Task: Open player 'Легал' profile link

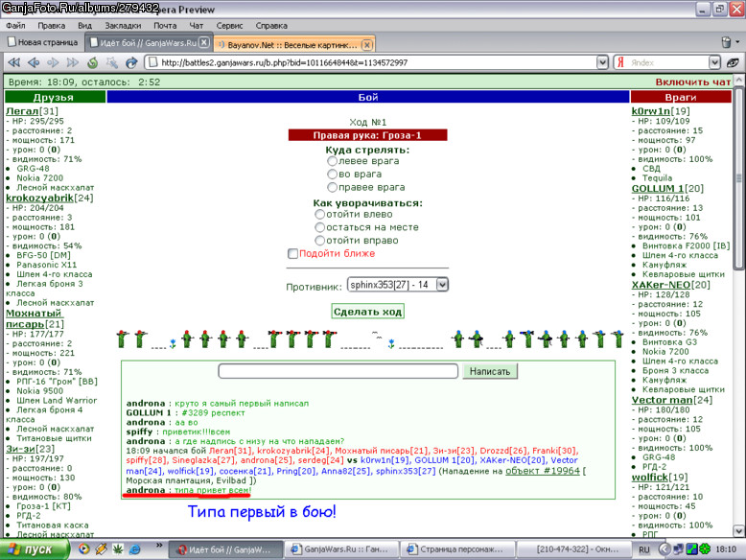Action: tap(22, 111)
